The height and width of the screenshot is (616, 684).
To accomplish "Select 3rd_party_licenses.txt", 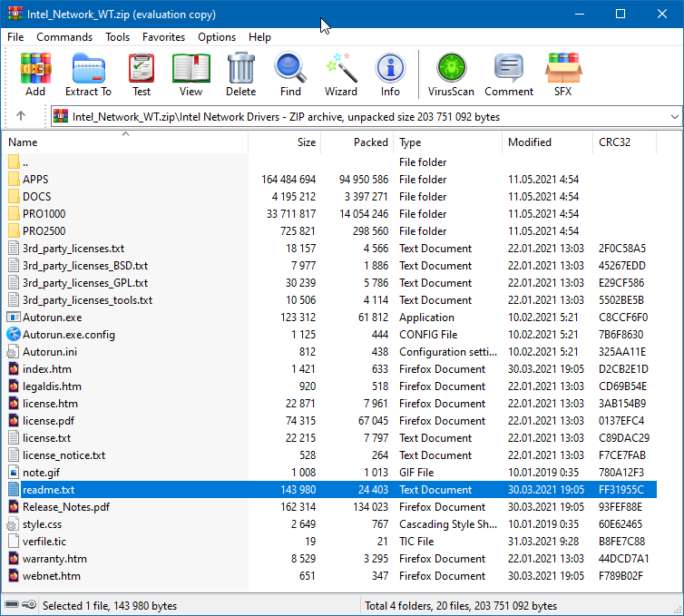I will (x=330, y=249).
